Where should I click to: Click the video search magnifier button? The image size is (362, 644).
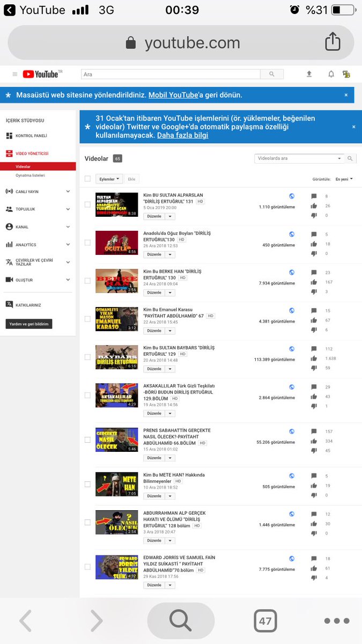[350, 158]
